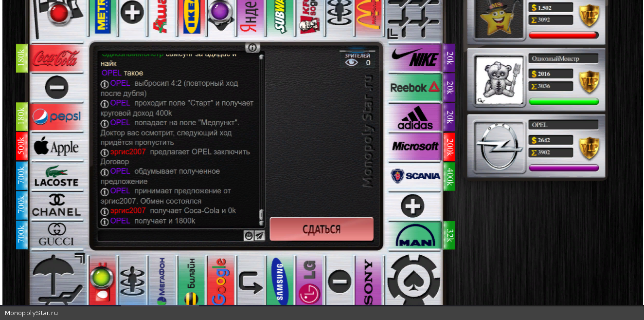Viewport: 644px width, 320px height.
Task: Click the minus tile between LG and Sony
Action: (340, 281)
